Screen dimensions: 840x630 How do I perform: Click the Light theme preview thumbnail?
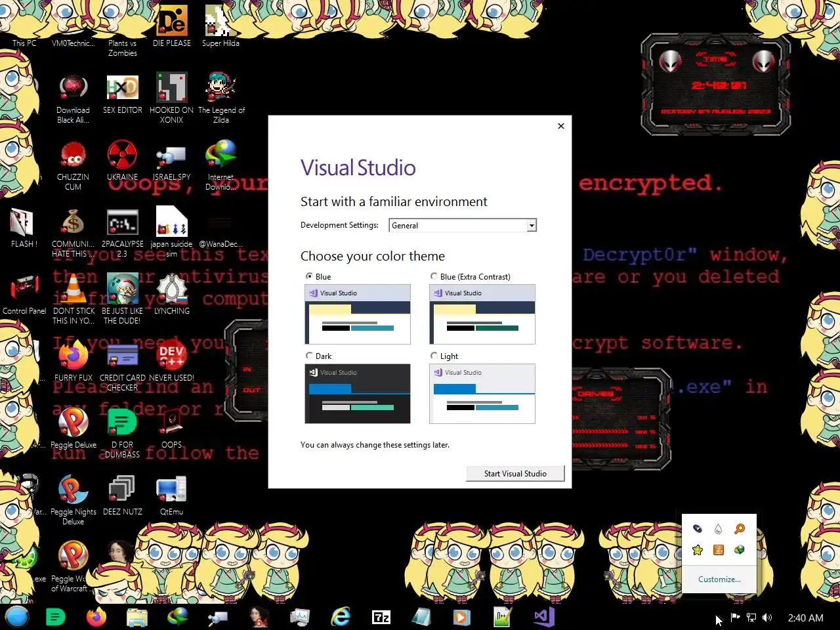tap(482, 394)
